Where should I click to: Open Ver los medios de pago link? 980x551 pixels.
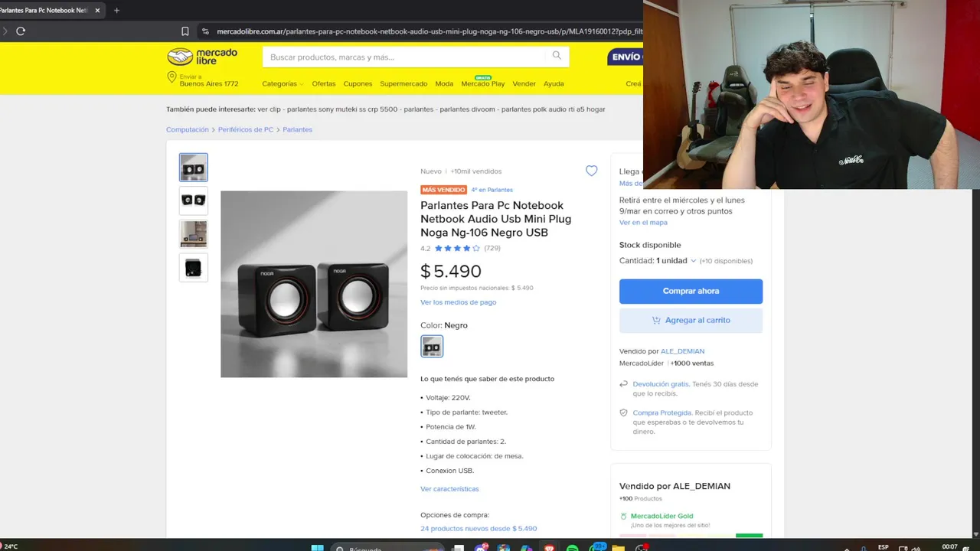[458, 302]
